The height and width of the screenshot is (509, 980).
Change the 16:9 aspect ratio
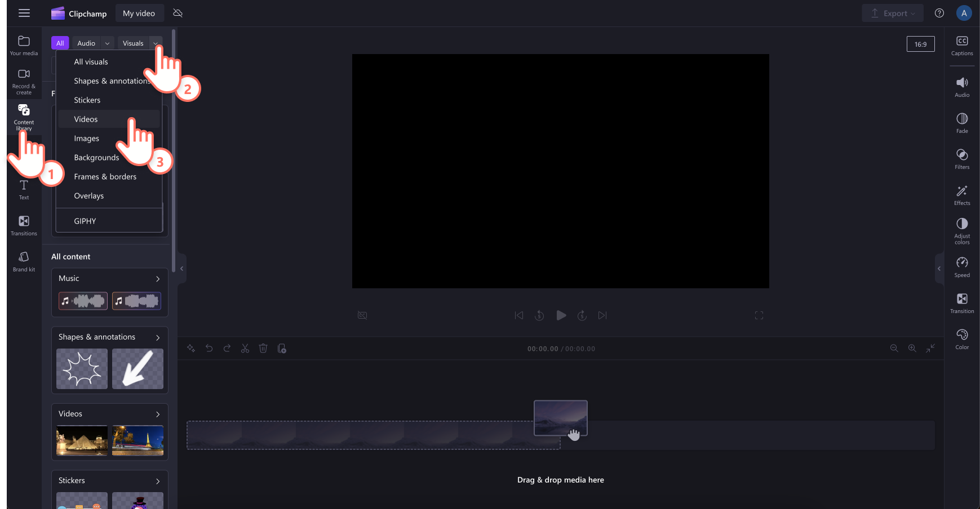coord(920,44)
